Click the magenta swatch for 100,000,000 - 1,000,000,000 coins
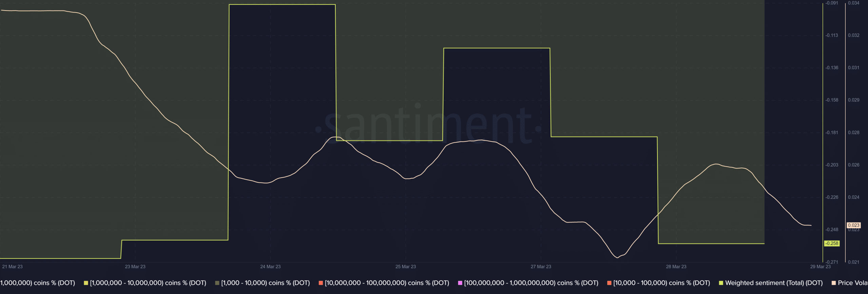The width and height of the screenshot is (868, 294). coord(460,283)
